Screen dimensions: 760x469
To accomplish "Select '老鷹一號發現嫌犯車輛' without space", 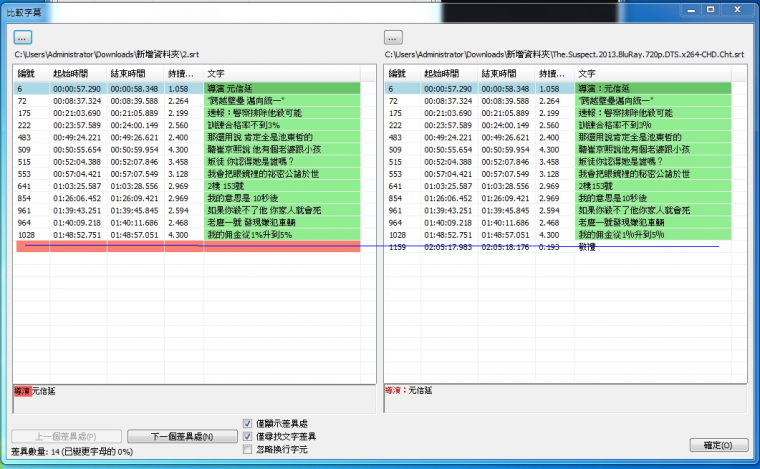I will click(558, 222).
